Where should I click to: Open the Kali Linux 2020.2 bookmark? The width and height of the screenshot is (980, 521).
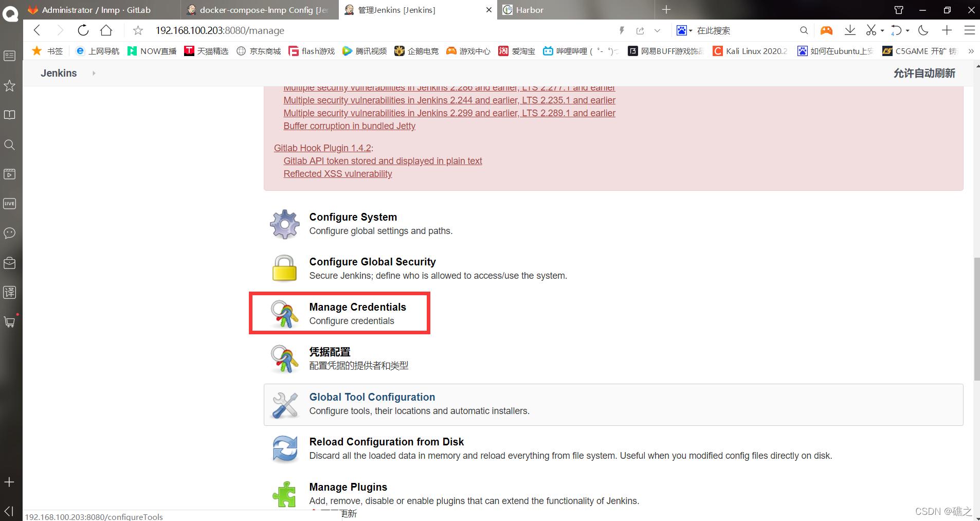750,51
